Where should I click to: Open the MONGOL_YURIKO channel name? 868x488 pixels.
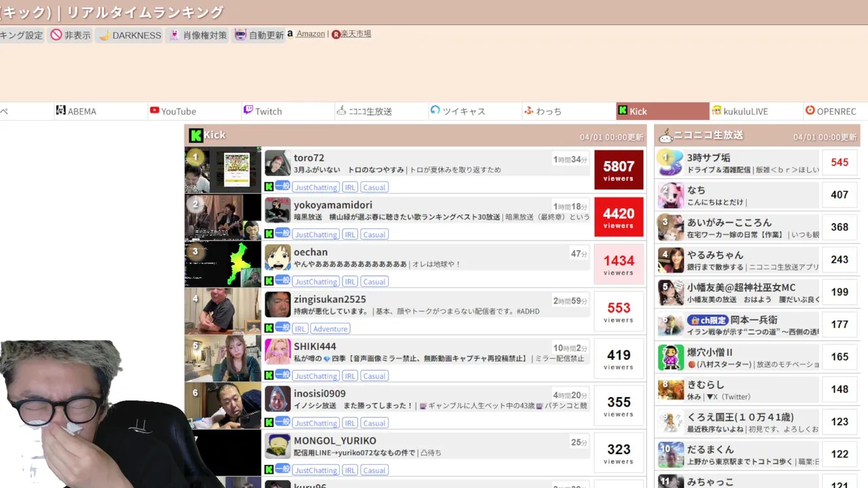(x=335, y=441)
